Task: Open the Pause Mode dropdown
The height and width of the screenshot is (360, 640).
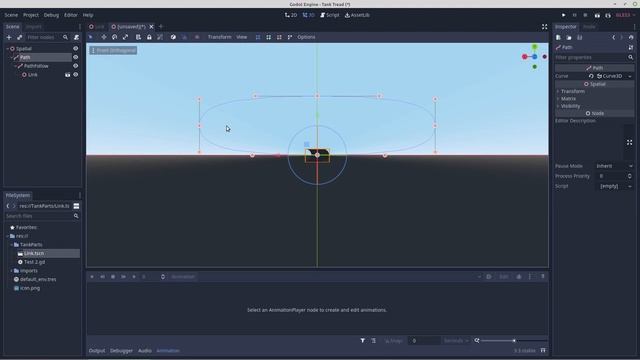Action: (x=614, y=166)
